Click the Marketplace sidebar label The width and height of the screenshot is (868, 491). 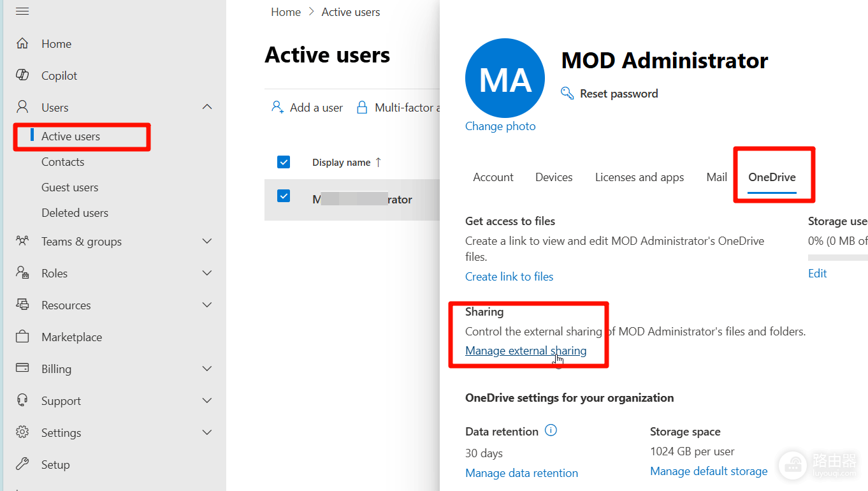[x=71, y=337]
